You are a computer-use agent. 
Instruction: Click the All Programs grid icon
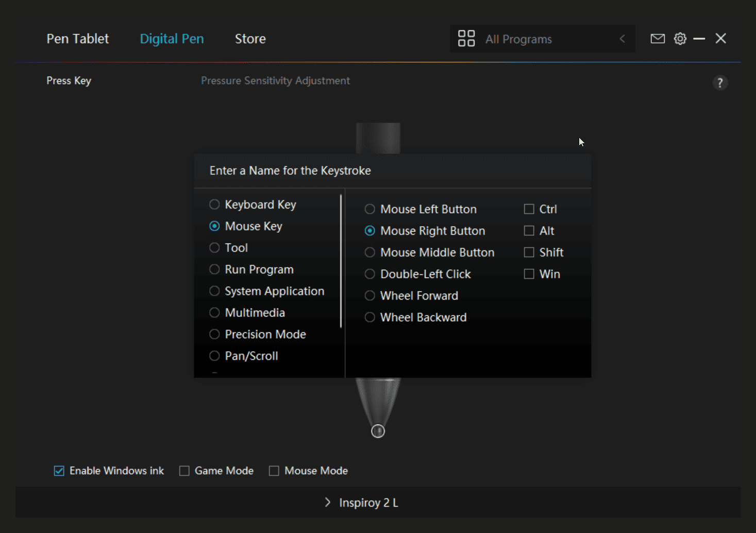pos(466,39)
